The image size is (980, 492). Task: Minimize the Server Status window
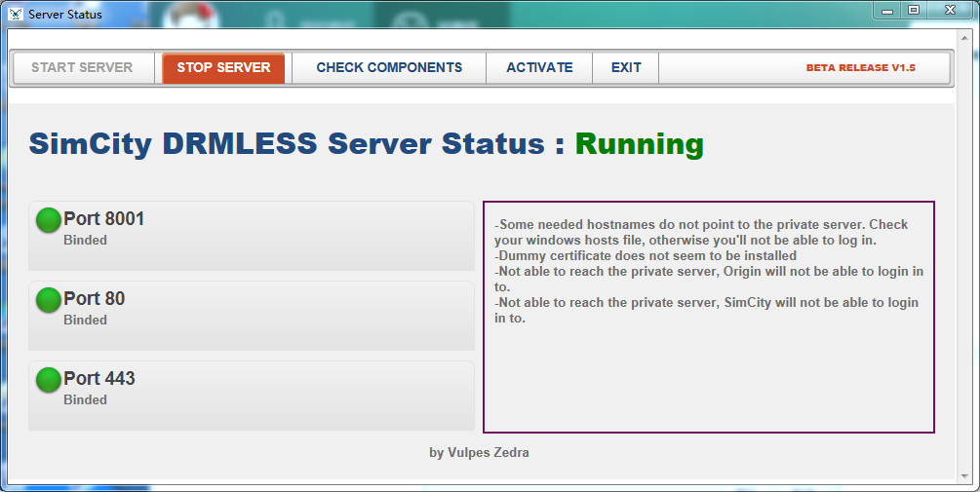[x=886, y=10]
